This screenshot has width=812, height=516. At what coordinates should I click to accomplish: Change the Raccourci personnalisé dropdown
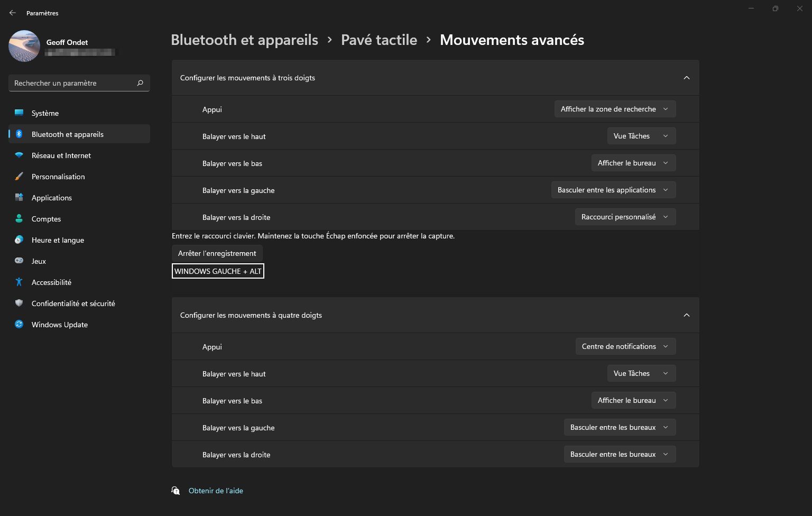[x=625, y=217]
